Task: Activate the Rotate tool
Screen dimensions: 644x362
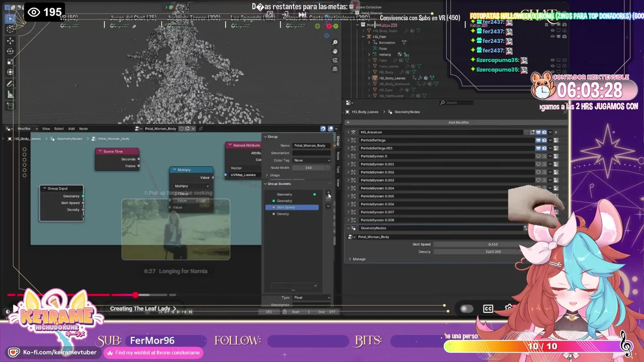Action: (10, 51)
